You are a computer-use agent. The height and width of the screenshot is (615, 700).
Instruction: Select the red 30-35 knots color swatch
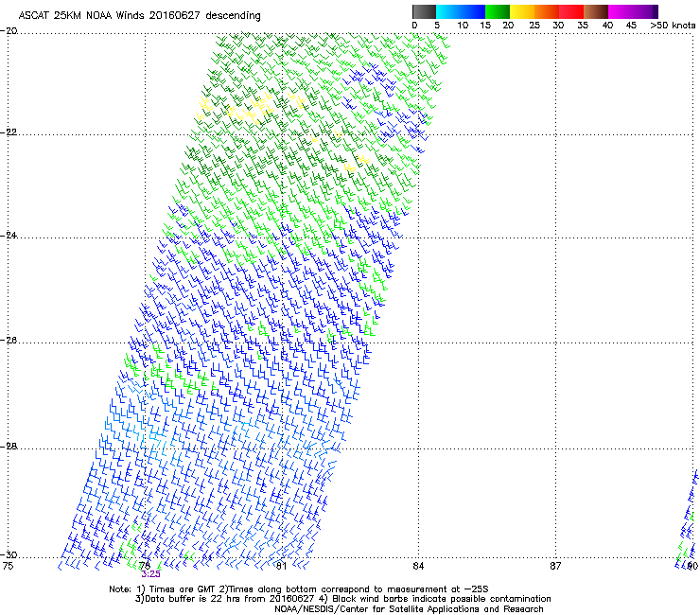571,11
